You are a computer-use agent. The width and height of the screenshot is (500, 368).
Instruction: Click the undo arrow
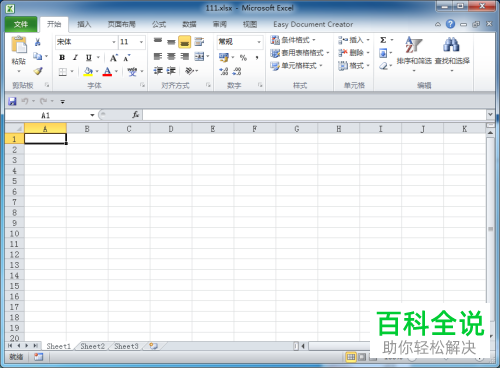[25, 101]
